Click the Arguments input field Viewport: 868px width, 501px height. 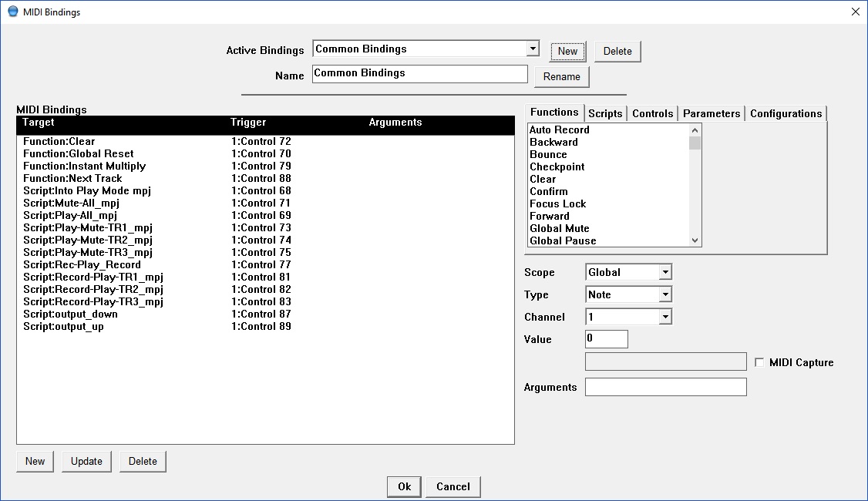click(665, 387)
